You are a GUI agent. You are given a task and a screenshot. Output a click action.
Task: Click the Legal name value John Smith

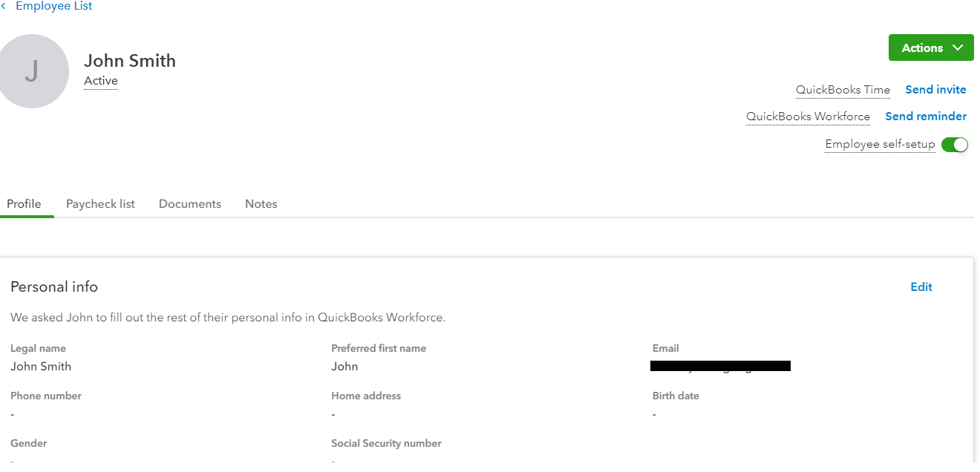[41, 367]
